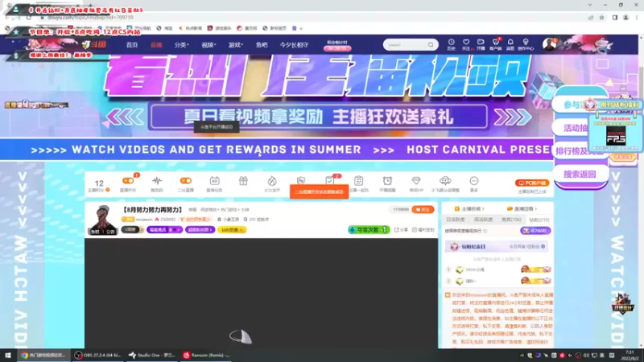Expand the 视频 dropdown in navigation

click(208, 45)
